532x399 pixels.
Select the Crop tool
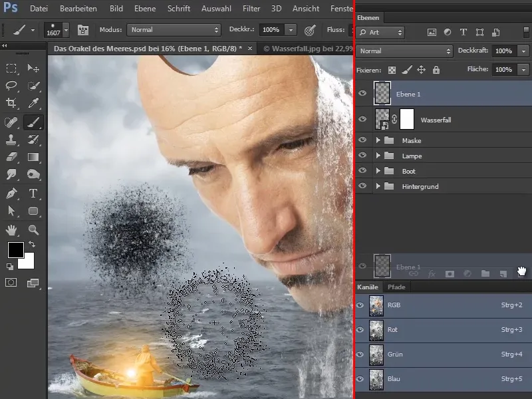11,103
